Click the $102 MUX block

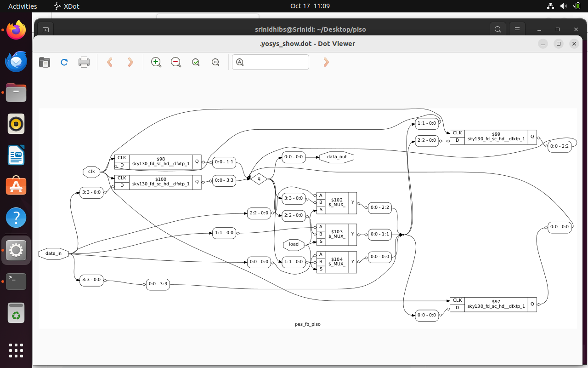[337, 202]
